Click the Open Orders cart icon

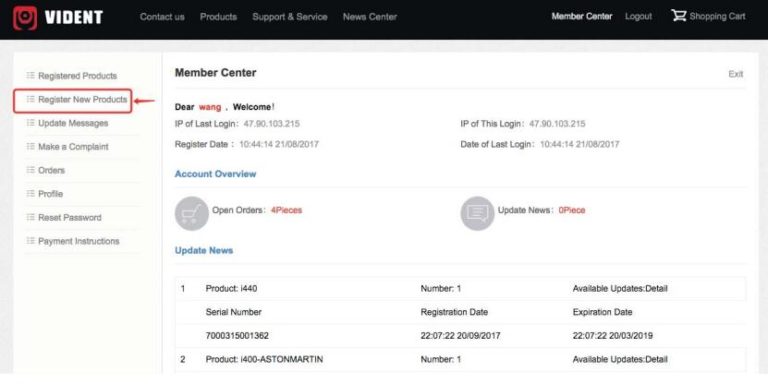point(192,214)
